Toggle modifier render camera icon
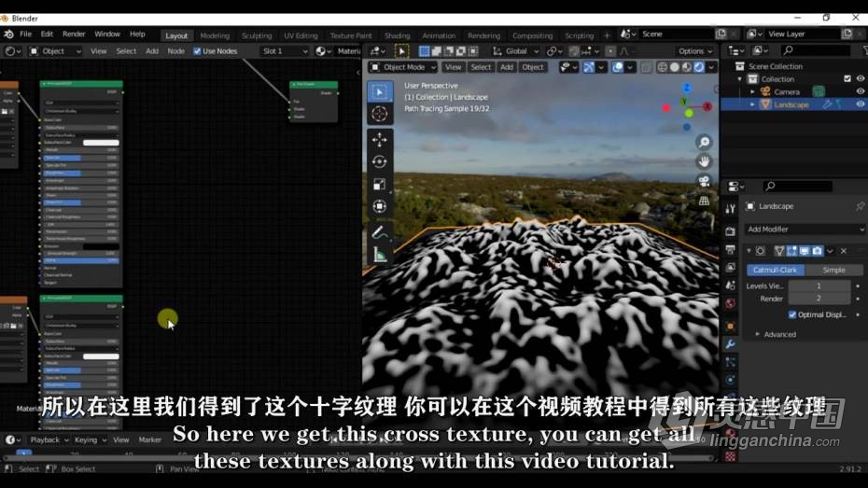This screenshot has height=488, width=868. 817,251
